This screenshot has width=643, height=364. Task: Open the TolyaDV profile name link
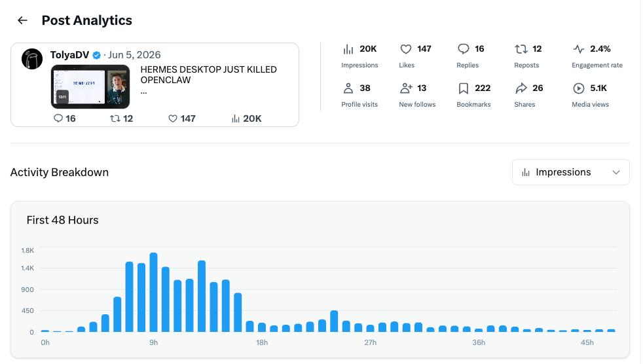(69, 55)
